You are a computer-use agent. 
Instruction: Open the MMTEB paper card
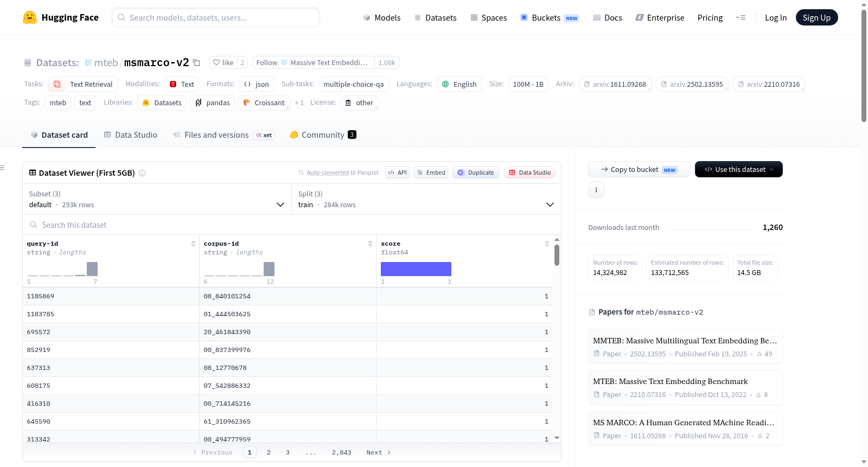(x=685, y=347)
